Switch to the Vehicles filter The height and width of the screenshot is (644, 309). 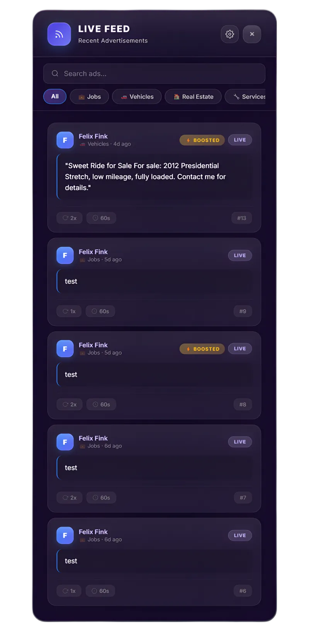[137, 96]
